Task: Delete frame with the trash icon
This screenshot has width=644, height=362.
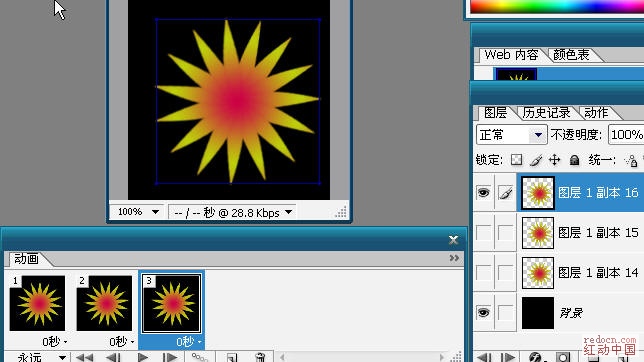Action: point(260,357)
